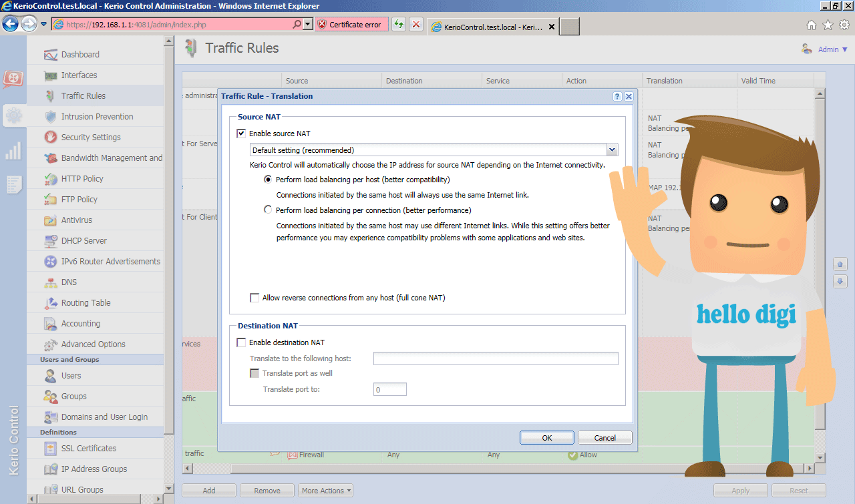The height and width of the screenshot is (504, 855).
Task: Click Cancel in the Translation dialog
Action: tap(605, 438)
